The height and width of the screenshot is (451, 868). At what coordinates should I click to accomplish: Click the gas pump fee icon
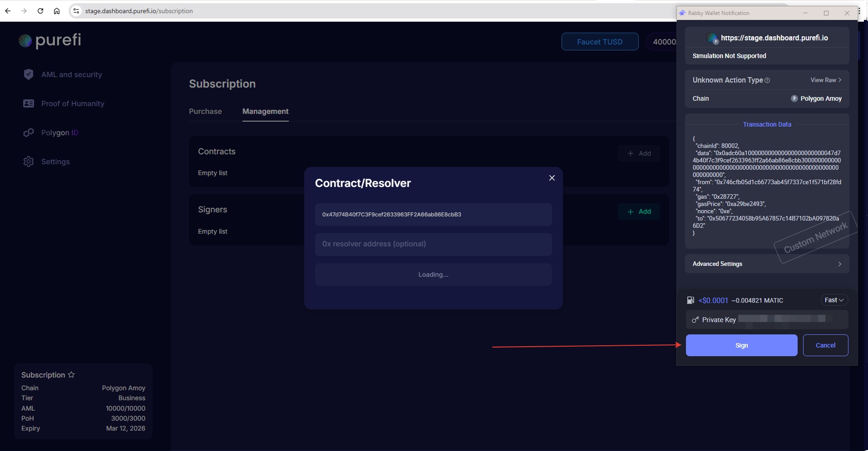click(x=690, y=300)
